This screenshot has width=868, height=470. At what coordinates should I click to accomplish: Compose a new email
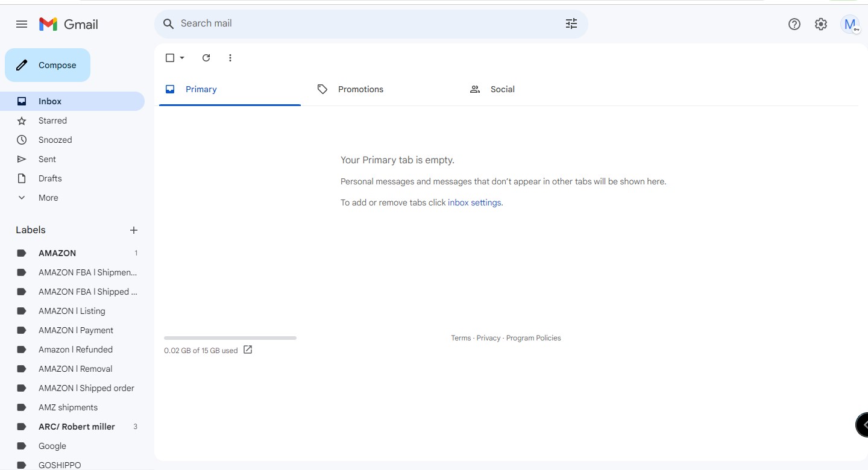(48, 65)
